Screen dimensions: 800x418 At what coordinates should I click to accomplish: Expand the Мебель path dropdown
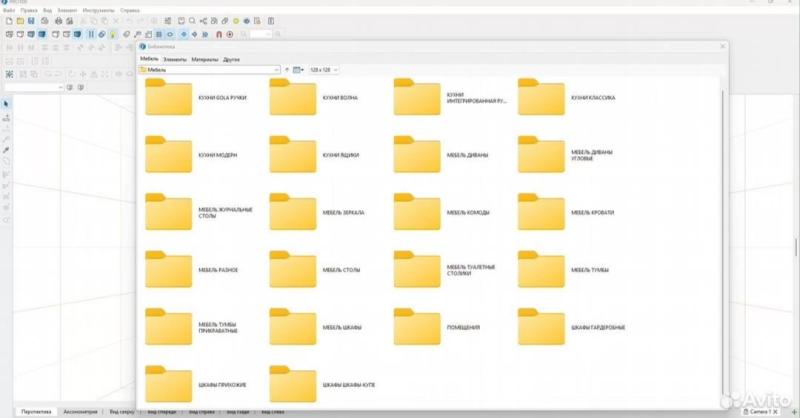(x=277, y=70)
